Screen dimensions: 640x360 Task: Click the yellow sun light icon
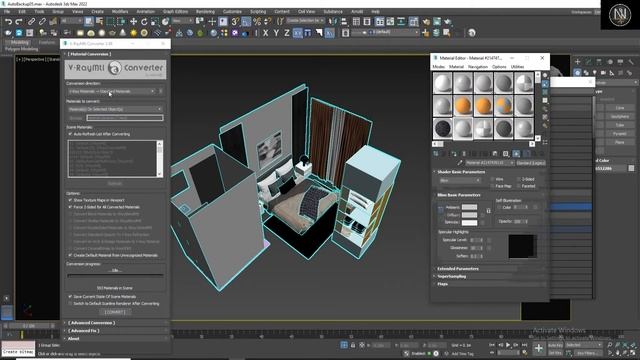133,33
